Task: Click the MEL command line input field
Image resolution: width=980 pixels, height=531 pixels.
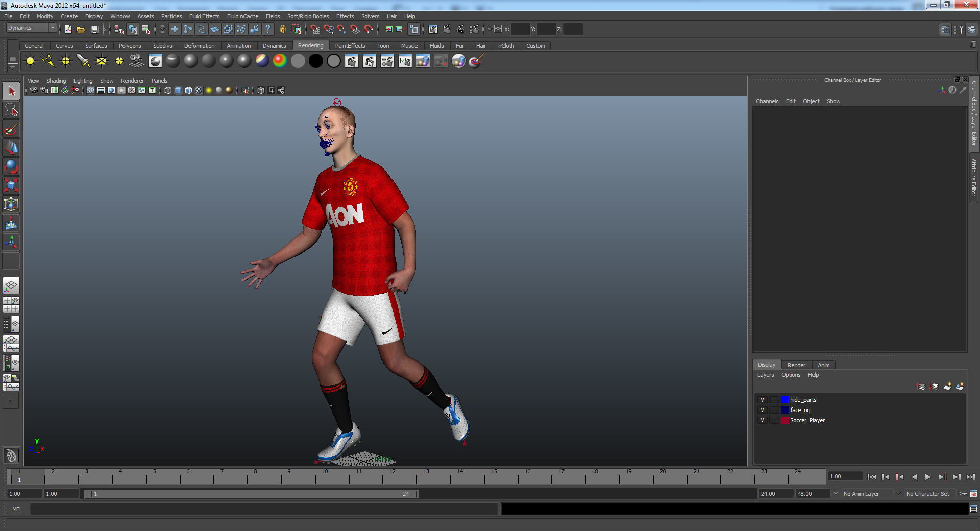Action: 263,509
